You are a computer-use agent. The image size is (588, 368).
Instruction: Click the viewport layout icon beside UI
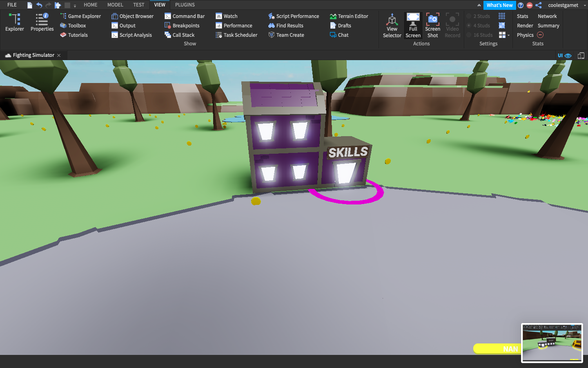(x=581, y=55)
